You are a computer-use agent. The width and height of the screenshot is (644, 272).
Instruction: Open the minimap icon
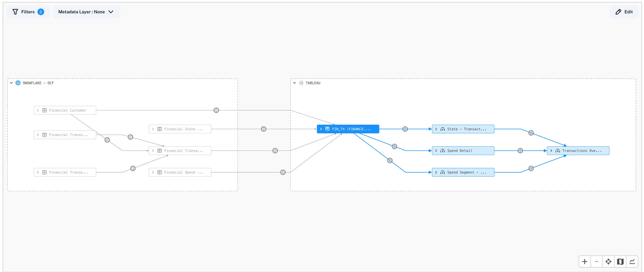click(x=620, y=262)
